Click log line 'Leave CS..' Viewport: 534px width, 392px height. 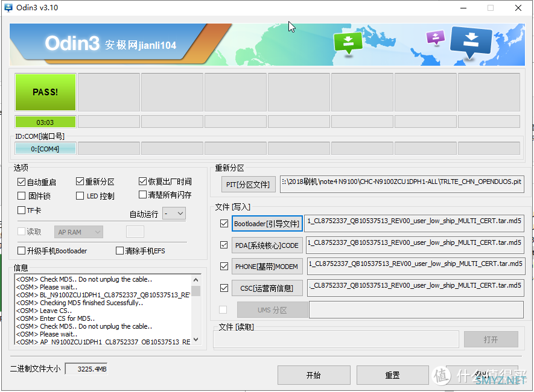pyautogui.click(x=44, y=311)
